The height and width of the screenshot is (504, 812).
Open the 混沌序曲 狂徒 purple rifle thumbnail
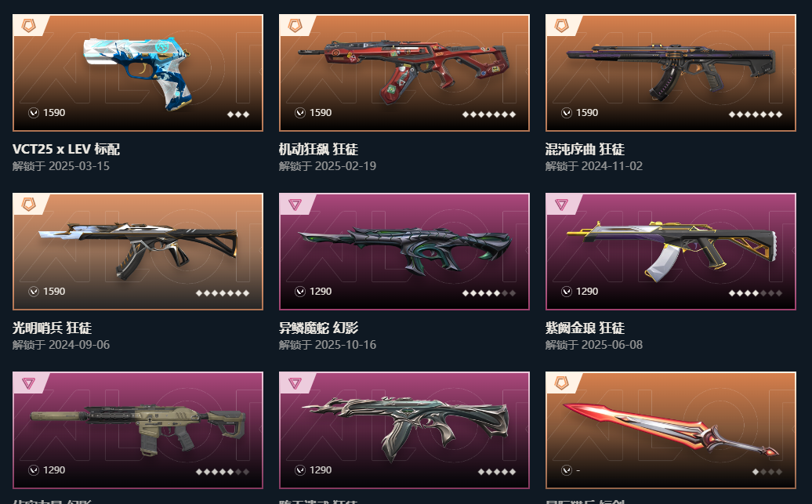(x=671, y=73)
